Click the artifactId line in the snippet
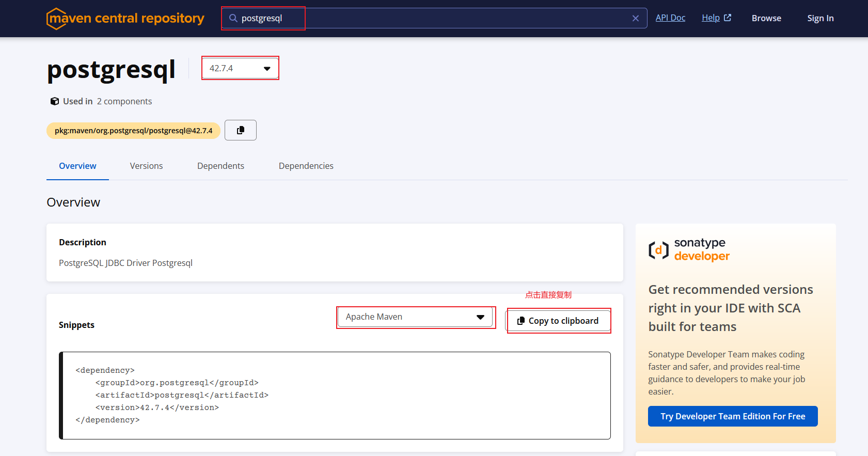Image resolution: width=868 pixels, height=456 pixels. coord(182,395)
